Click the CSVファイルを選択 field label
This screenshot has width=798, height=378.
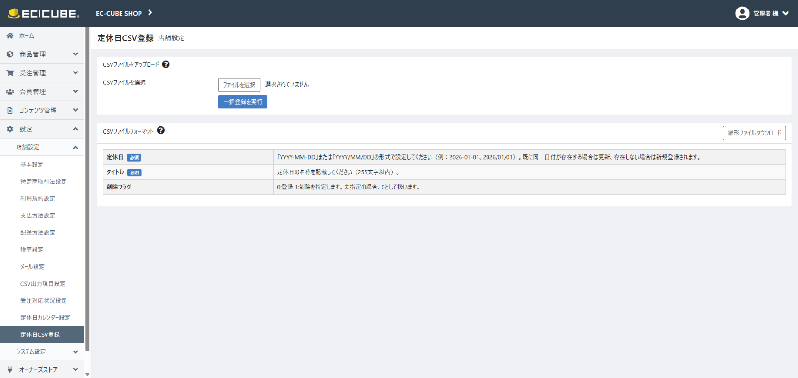click(124, 82)
